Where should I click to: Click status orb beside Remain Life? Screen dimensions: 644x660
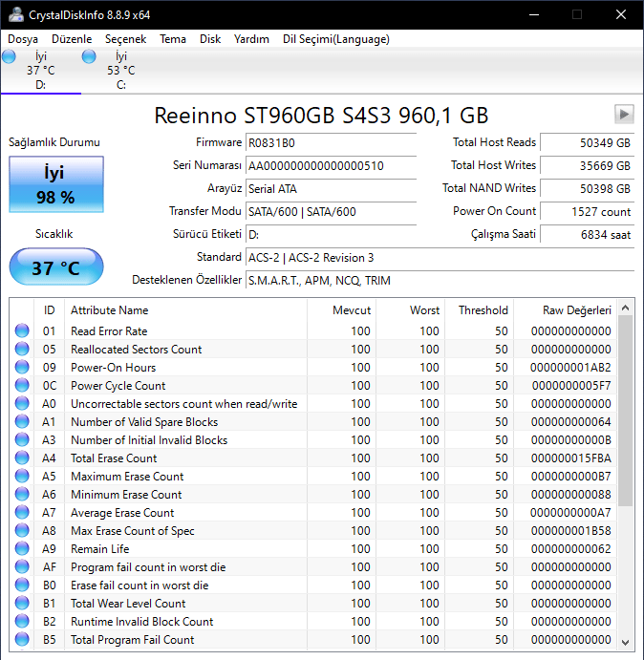click(22, 549)
